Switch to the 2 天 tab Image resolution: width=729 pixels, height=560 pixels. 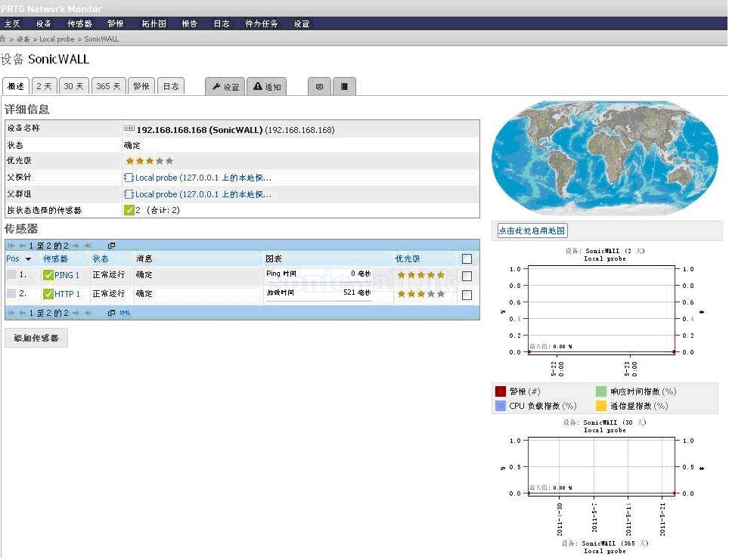click(x=44, y=86)
